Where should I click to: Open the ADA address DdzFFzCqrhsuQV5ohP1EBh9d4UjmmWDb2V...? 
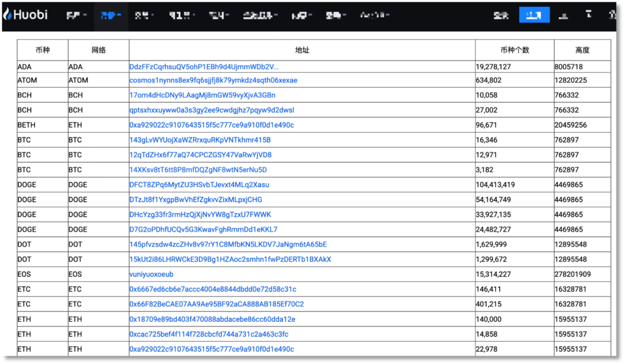[204, 67]
